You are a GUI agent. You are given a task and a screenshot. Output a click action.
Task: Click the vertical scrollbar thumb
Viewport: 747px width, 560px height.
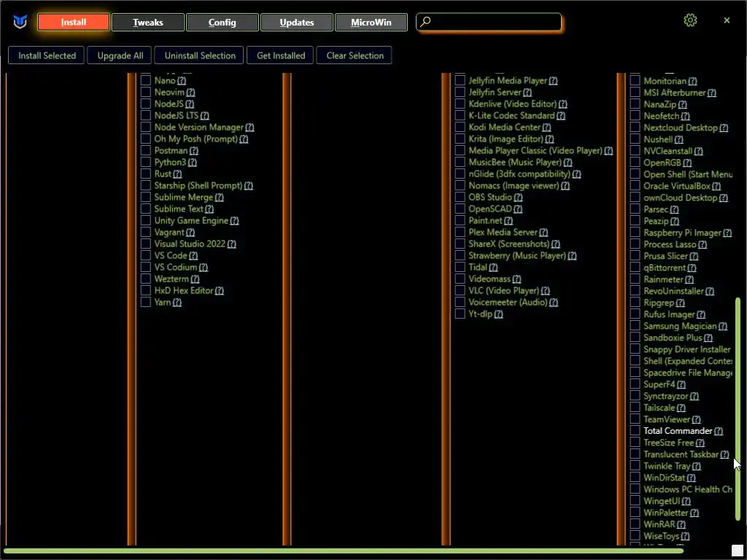click(738, 410)
